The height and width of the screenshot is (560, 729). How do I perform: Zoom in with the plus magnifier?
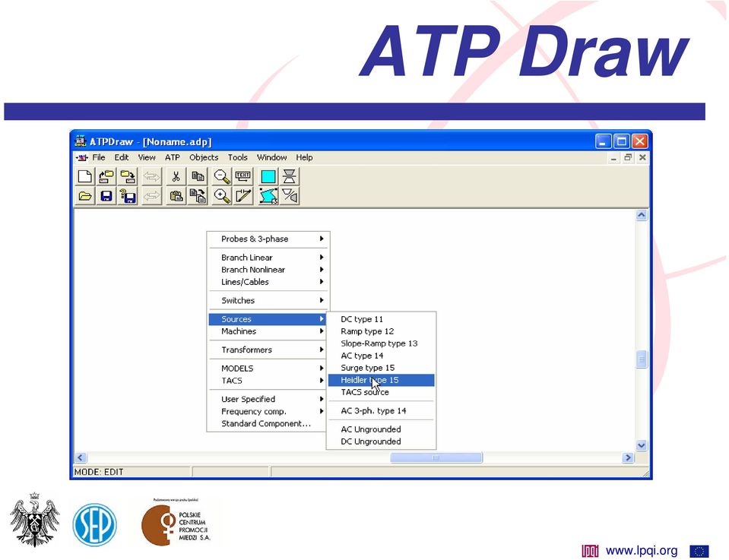pos(222,196)
